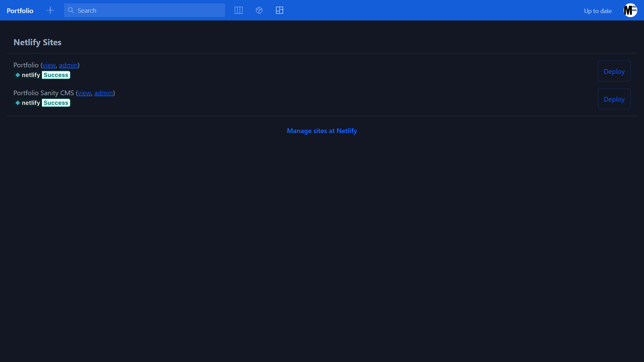Click the magnifier icon in search bar
Screen dimensions: 644x362
click(71, 10)
